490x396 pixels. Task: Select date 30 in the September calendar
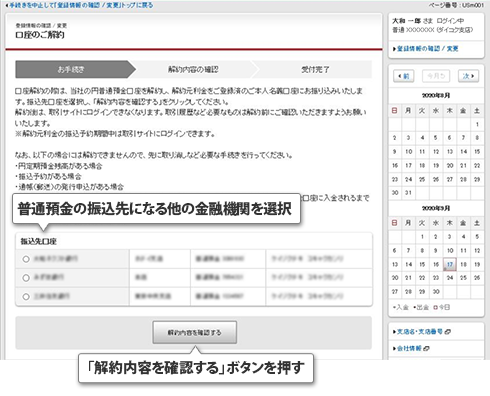click(x=436, y=292)
